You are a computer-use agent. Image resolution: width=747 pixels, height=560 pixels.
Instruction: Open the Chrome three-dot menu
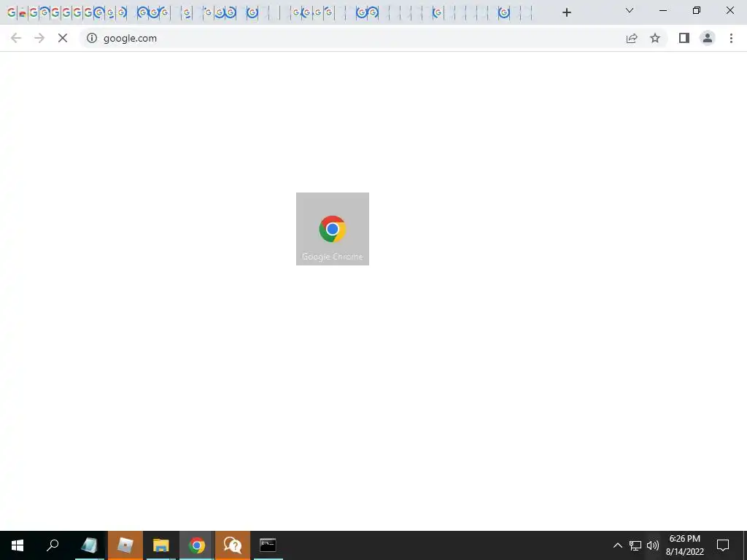pyautogui.click(x=731, y=38)
